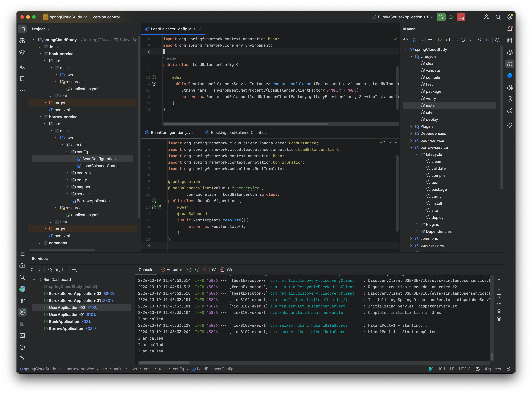Viewport: 532px width, 395px height.
Task: Collapse the book-service src folder
Action: [x=45, y=61]
